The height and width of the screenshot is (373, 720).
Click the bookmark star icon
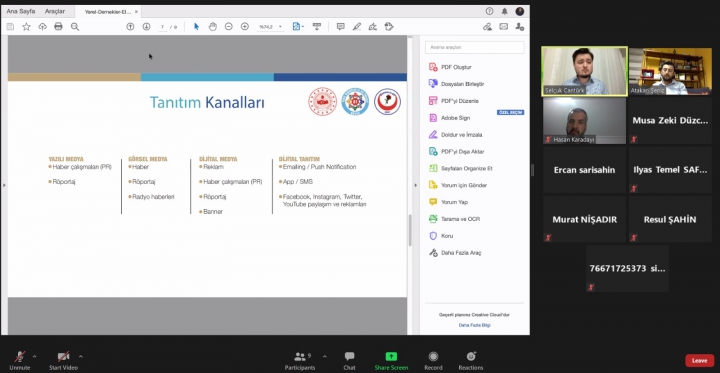(27, 27)
